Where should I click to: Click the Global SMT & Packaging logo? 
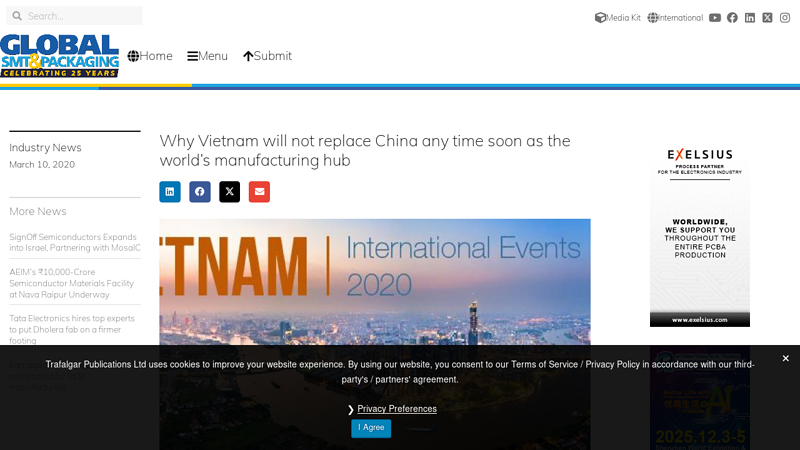(x=60, y=56)
